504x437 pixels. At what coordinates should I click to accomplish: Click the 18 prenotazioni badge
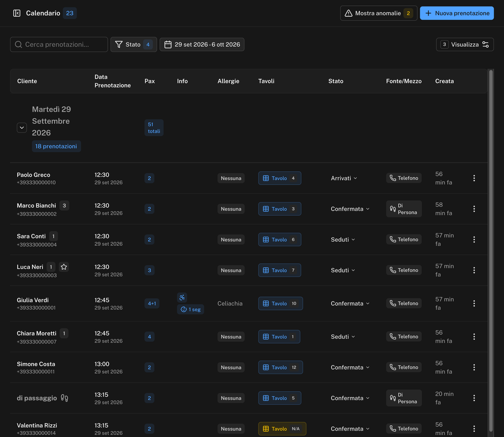tap(56, 146)
